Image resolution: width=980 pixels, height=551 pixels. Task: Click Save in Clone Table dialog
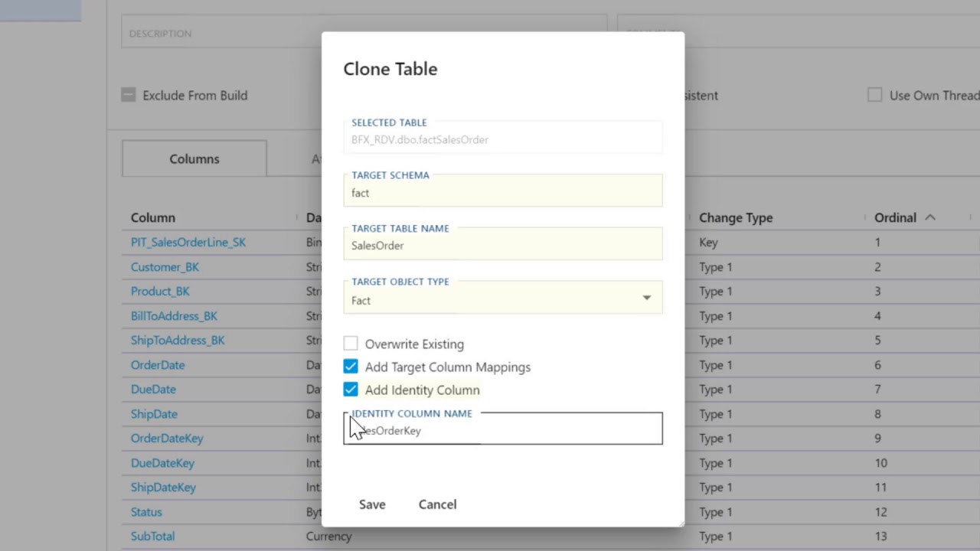pyautogui.click(x=372, y=504)
